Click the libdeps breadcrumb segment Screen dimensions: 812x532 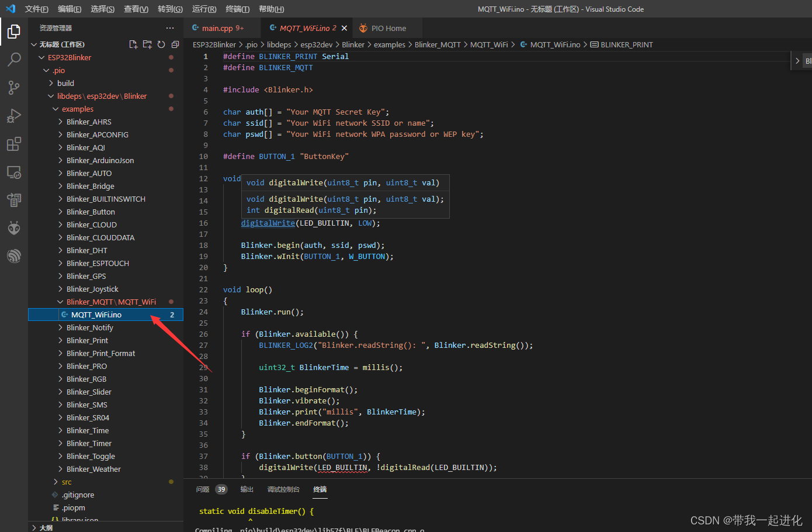click(x=279, y=44)
